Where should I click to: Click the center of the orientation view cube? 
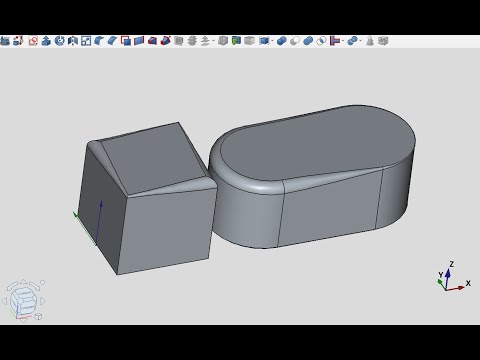[x=23, y=301]
